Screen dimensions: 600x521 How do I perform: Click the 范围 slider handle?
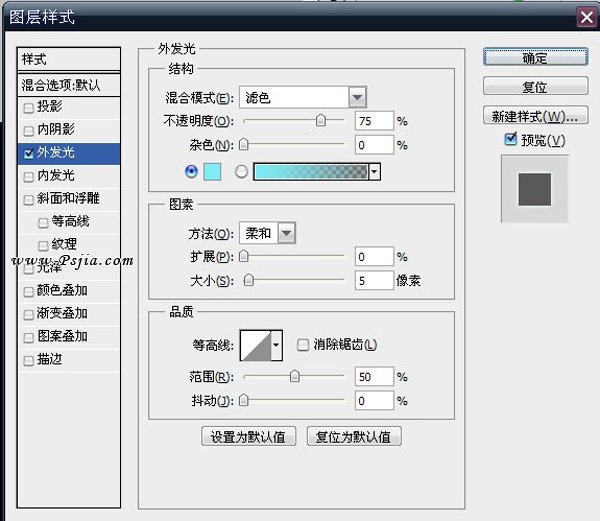click(x=294, y=376)
